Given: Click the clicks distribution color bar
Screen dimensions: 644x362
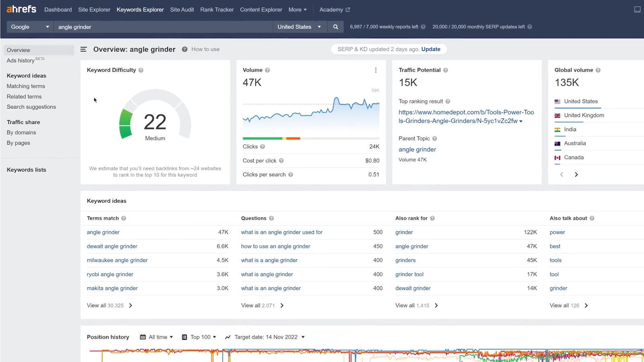Looking at the screenshot, I should (x=311, y=138).
